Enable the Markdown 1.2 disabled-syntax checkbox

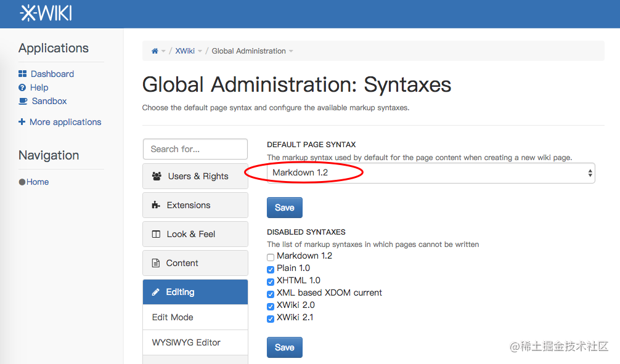(271, 257)
